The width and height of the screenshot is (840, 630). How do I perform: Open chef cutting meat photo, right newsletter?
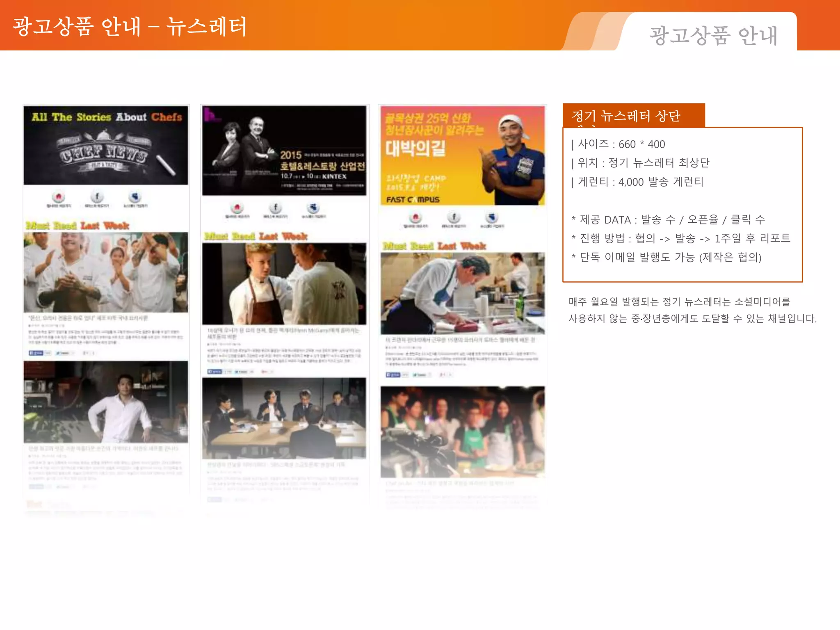point(463,293)
